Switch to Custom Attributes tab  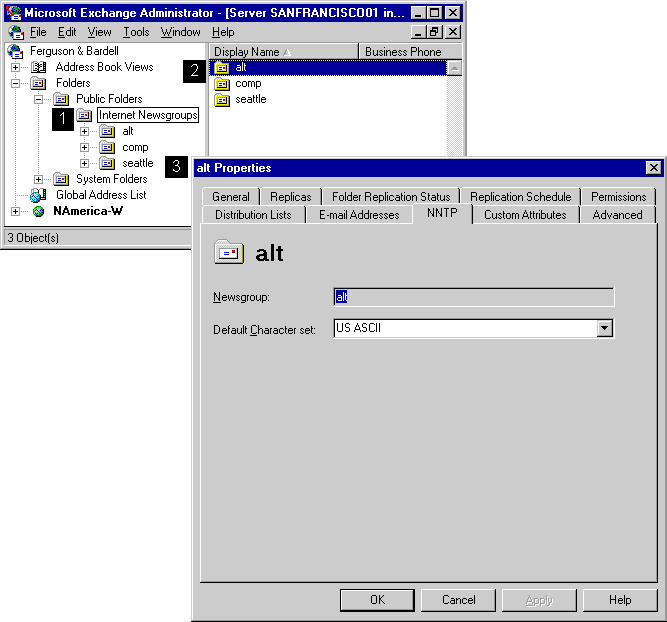[525, 215]
